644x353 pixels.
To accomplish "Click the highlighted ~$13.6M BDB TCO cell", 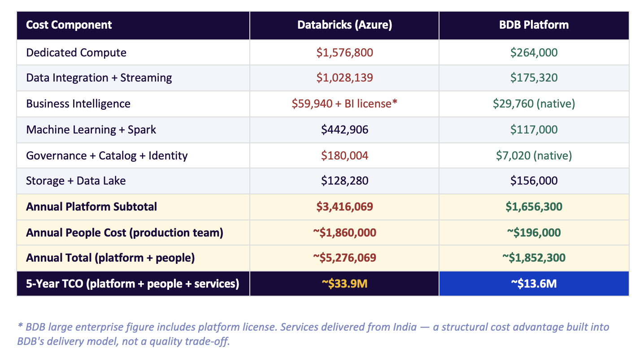I will coord(533,284).
